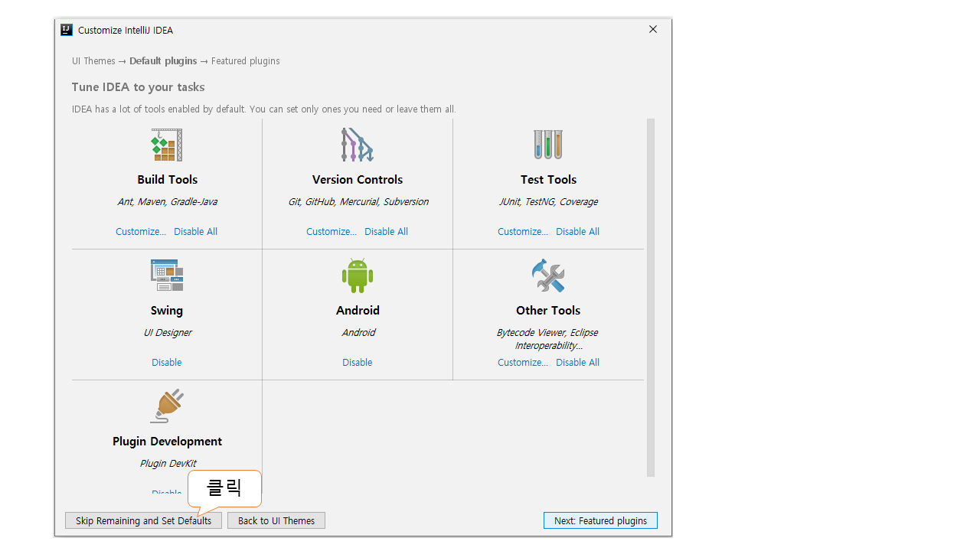This screenshot has height=551, width=980.
Task: Click the green Android robot icon
Action: 358,275
